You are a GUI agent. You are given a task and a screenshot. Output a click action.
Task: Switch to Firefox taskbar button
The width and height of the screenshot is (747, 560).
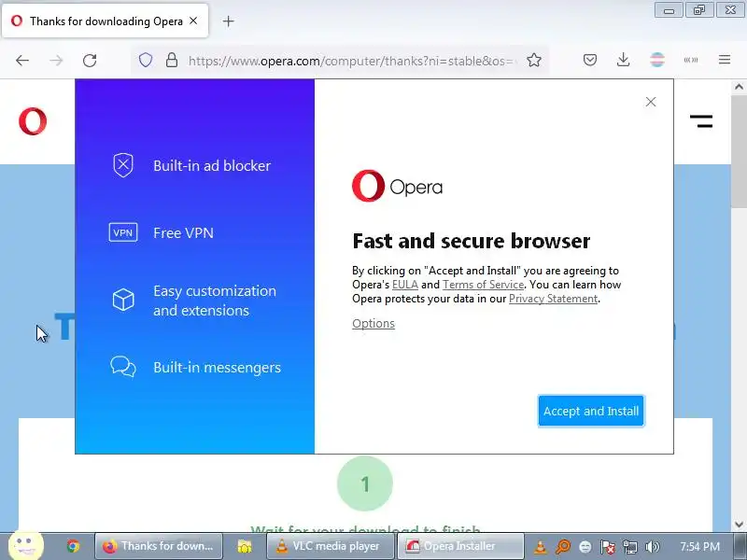pos(159,546)
